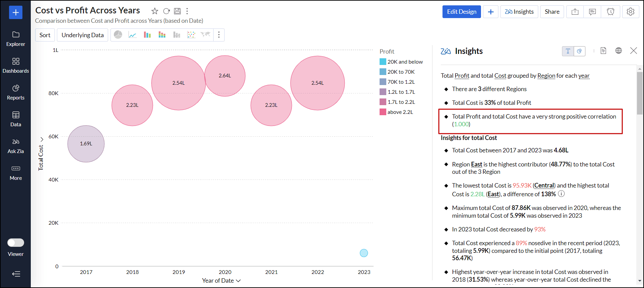Expand the Year of Date axis dropdown

click(238, 281)
